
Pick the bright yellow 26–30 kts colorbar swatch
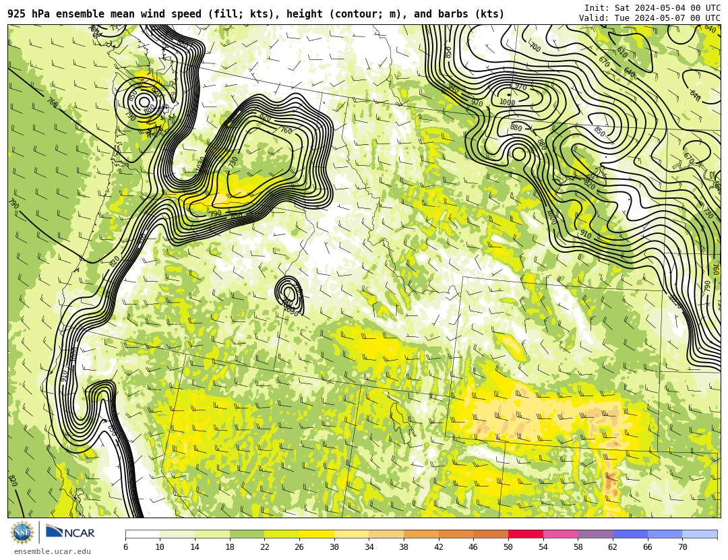(x=317, y=534)
